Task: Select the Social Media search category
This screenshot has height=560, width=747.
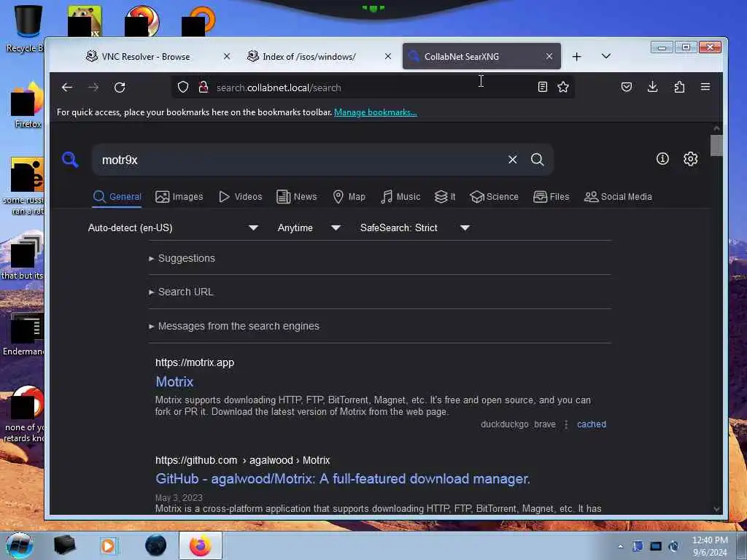Action: click(618, 197)
